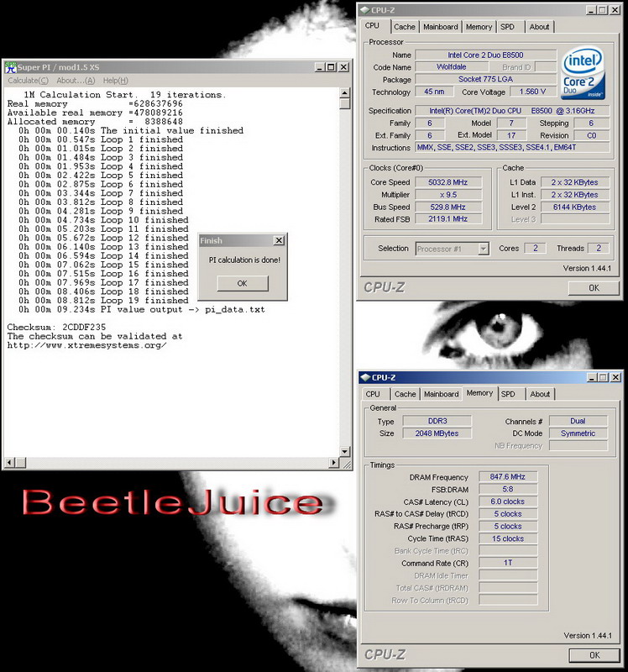
Task: Open the Help menu in Super PI
Action: coord(115,80)
